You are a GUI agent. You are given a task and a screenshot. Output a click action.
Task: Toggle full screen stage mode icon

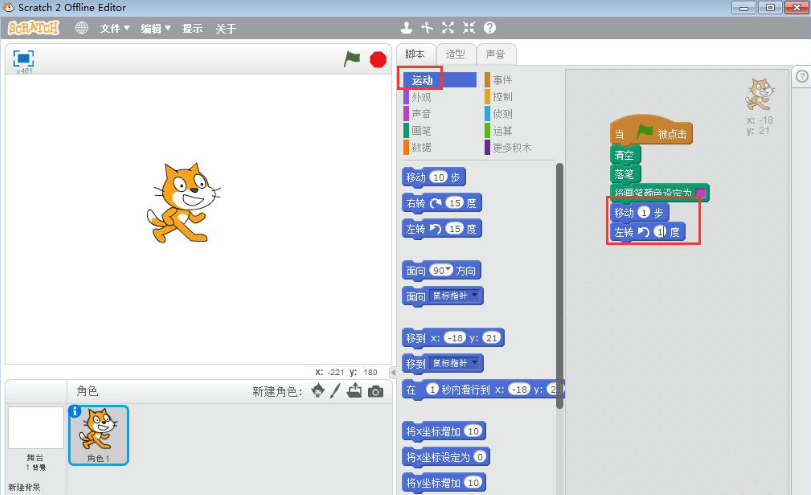click(23, 58)
